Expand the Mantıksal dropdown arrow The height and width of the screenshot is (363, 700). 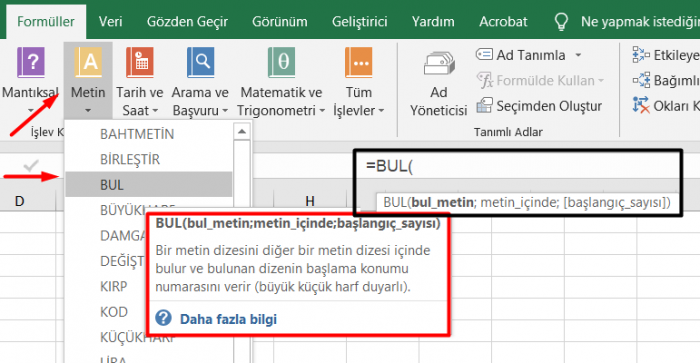pos(31,110)
